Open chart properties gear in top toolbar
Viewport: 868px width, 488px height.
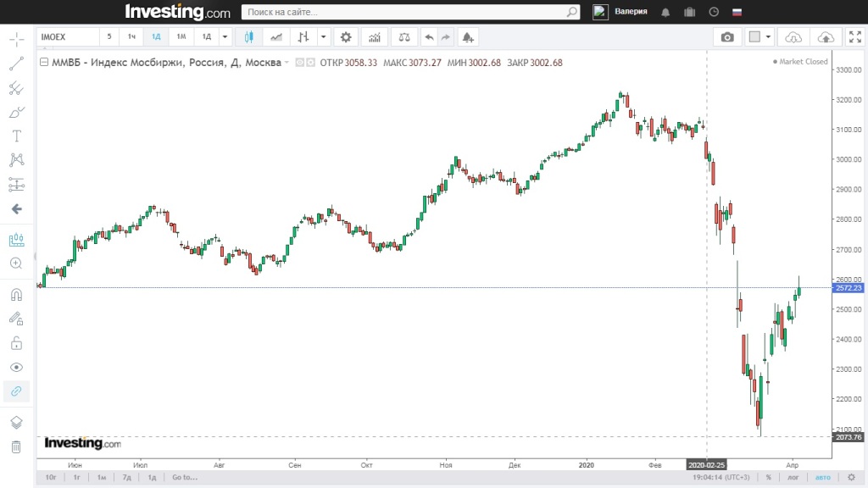click(x=345, y=37)
